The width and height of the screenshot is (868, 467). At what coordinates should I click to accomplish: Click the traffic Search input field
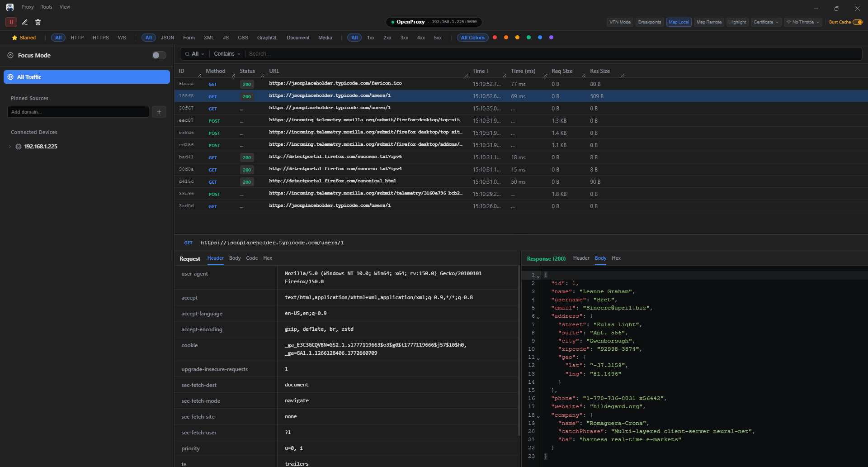click(x=553, y=54)
